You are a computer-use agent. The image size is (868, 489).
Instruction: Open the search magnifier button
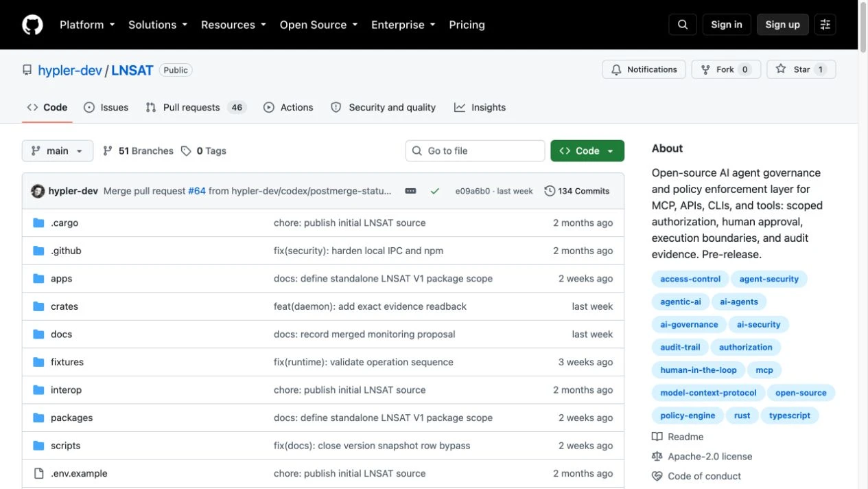tap(683, 25)
